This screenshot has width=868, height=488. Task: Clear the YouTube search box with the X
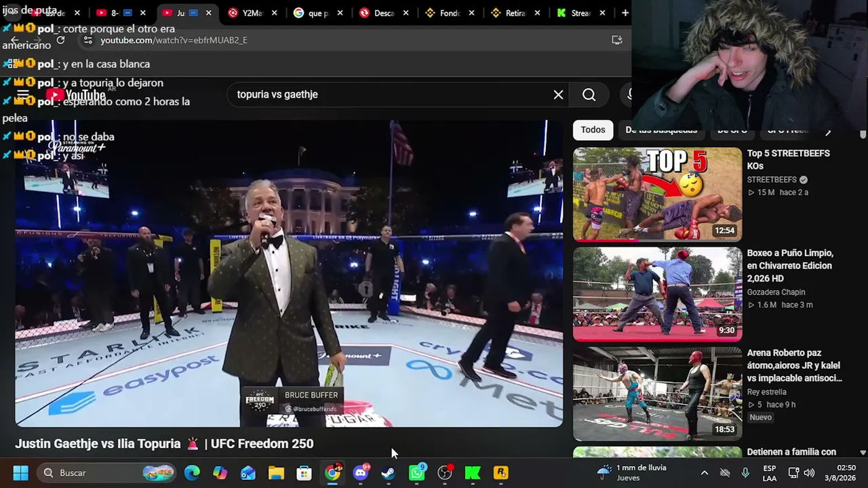[x=558, y=95]
